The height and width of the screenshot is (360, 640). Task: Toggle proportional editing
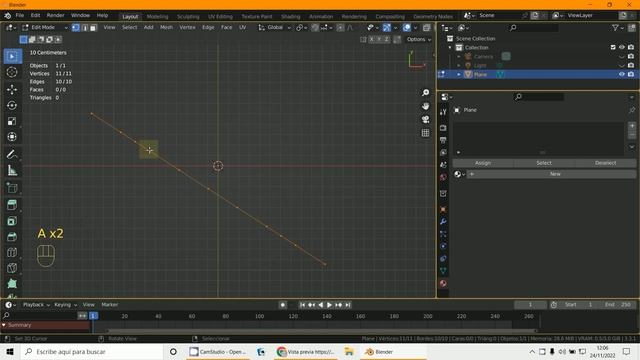[340, 27]
